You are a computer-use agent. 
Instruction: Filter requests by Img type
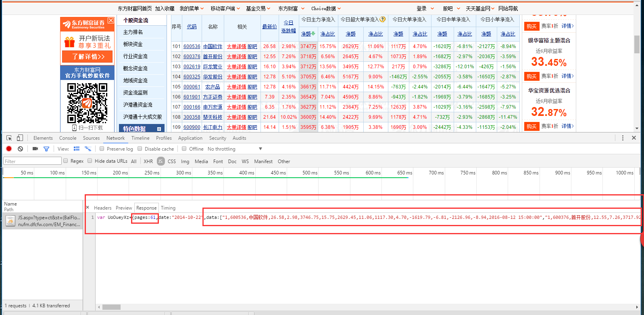coord(185,161)
